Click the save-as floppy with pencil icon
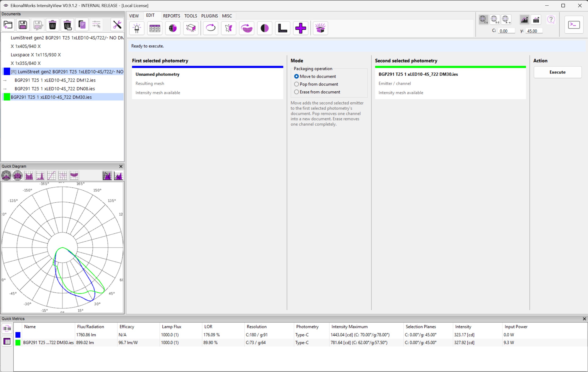The height and width of the screenshot is (372, 588). pos(38,25)
